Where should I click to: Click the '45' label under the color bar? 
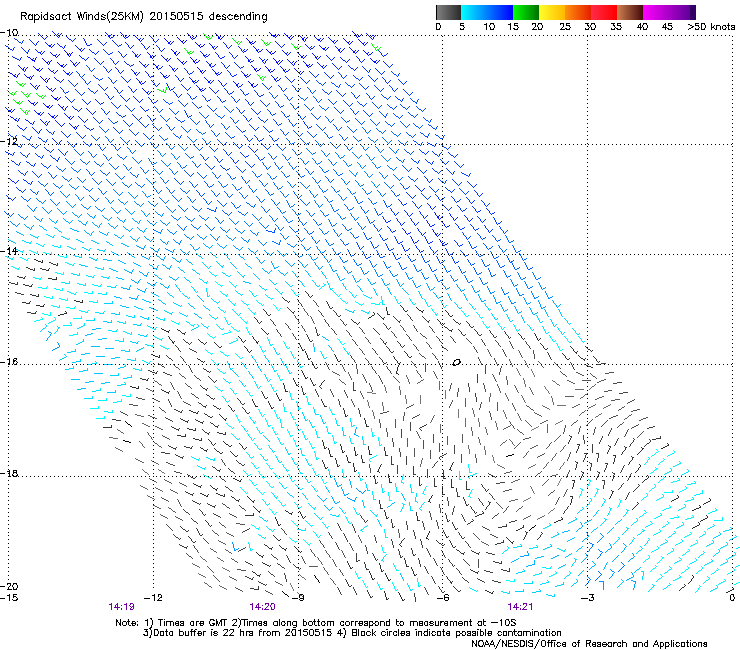[667, 27]
